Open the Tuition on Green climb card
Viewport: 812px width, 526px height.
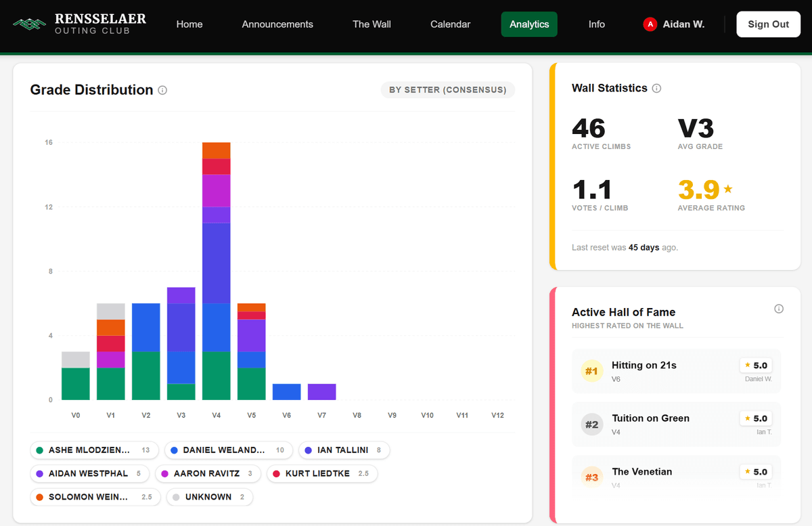pyautogui.click(x=676, y=424)
